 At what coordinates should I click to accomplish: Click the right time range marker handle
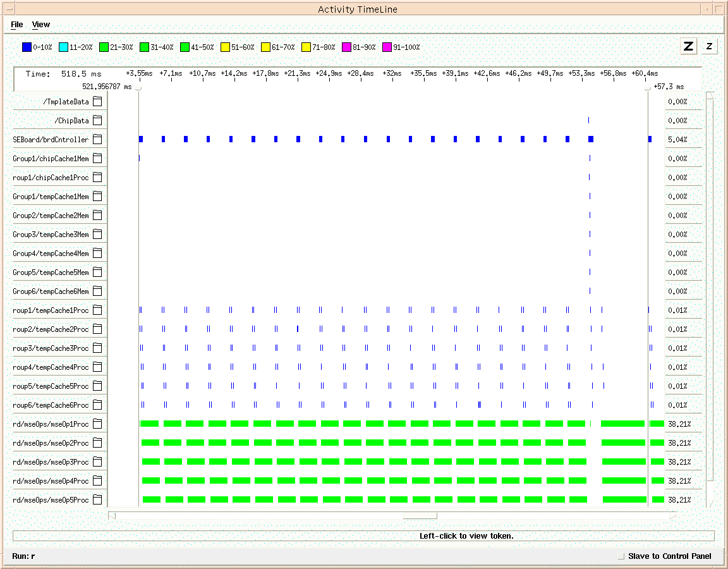pos(647,88)
